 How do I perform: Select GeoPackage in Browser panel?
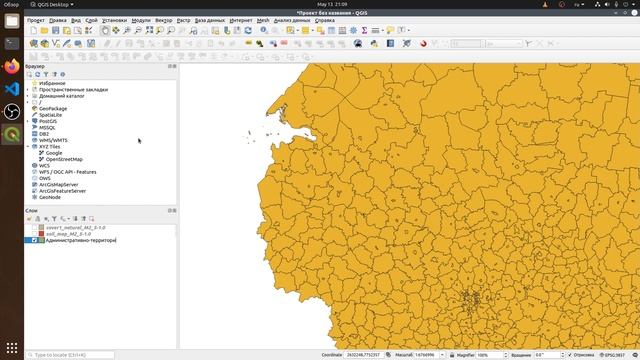point(53,109)
